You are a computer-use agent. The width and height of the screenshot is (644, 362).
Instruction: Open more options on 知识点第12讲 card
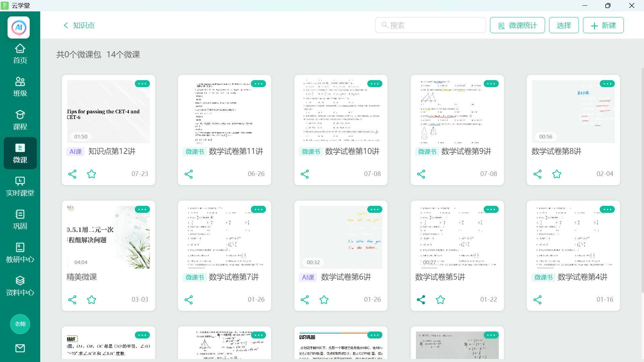142,84
